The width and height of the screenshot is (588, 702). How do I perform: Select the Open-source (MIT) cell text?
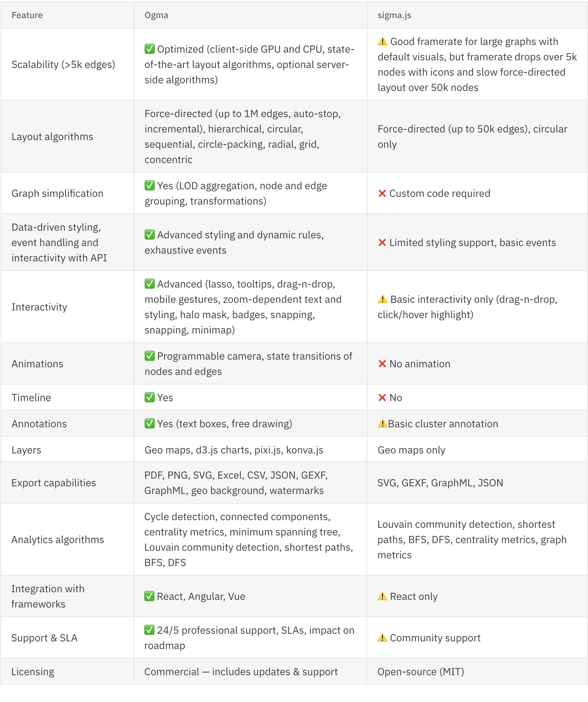pyautogui.click(x=420, y=672)
